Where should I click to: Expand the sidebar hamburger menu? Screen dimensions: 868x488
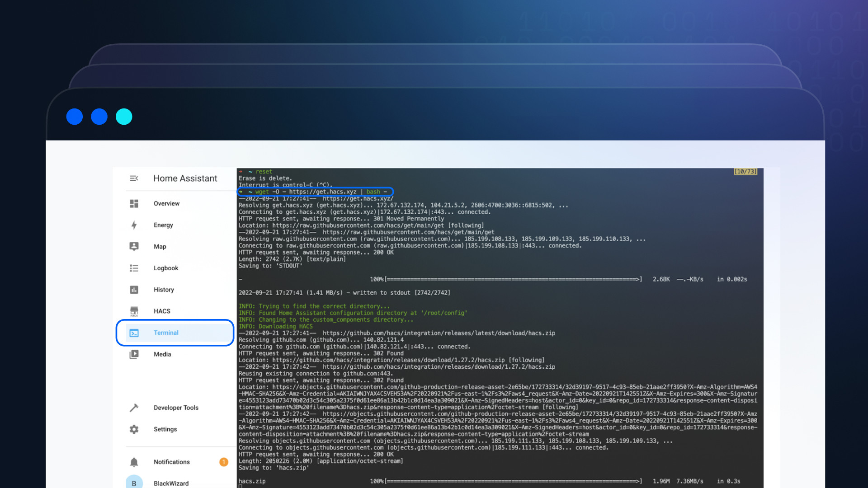point(133,178)
